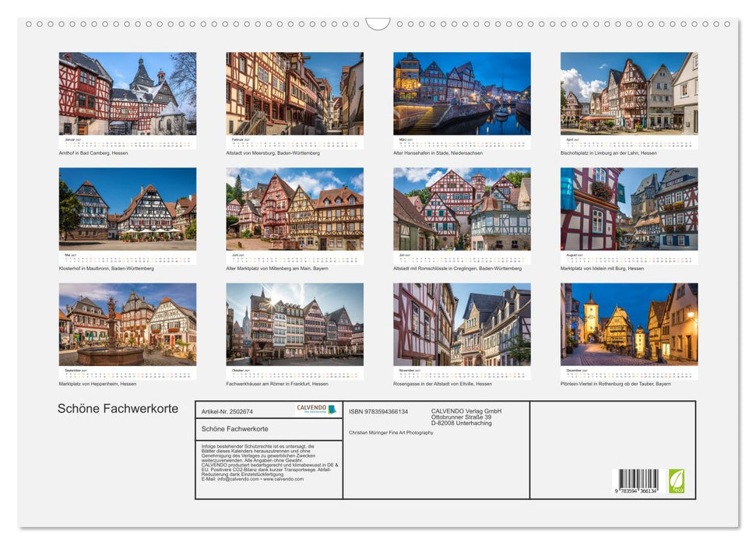
Task: Click caption 'Klosterhof in Maulbronn, Baden-Württemberg'
Action: click(106, 268)
